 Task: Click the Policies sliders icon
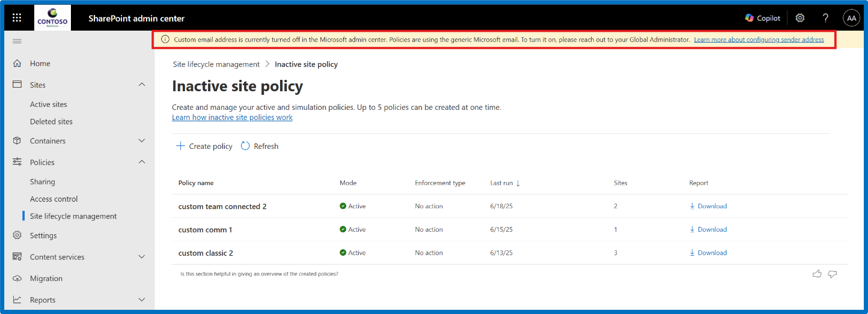point(17,162)
